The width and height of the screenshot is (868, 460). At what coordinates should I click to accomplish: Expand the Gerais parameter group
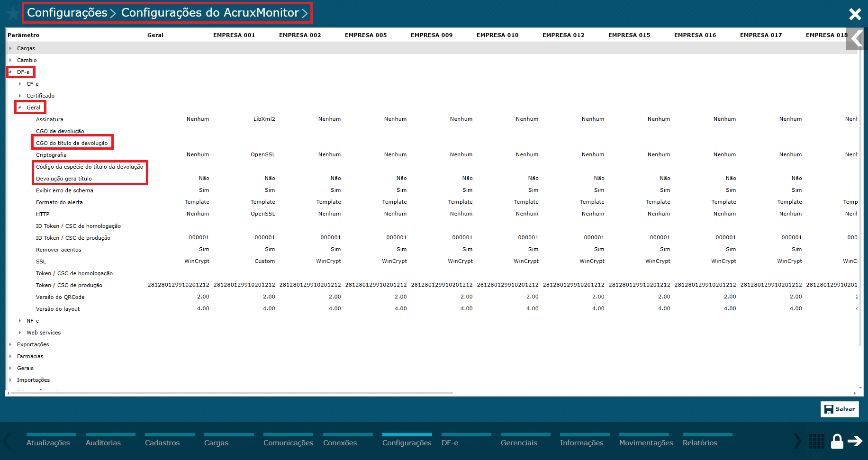(10, 368)
